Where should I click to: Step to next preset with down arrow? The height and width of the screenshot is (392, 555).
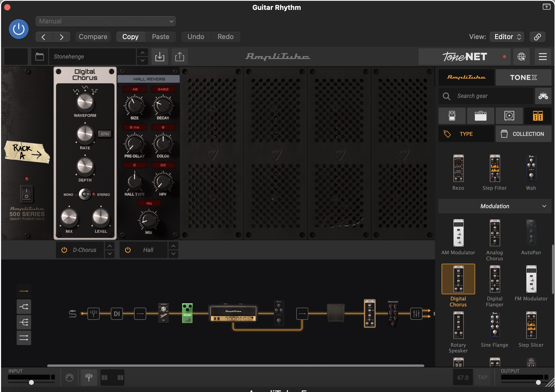(x=142, y=61)
